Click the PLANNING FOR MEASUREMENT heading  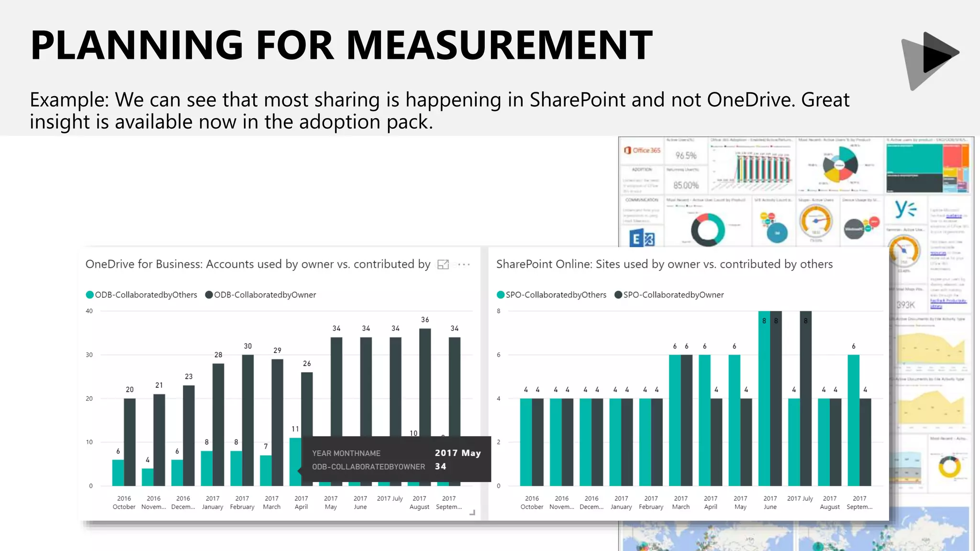341,45
